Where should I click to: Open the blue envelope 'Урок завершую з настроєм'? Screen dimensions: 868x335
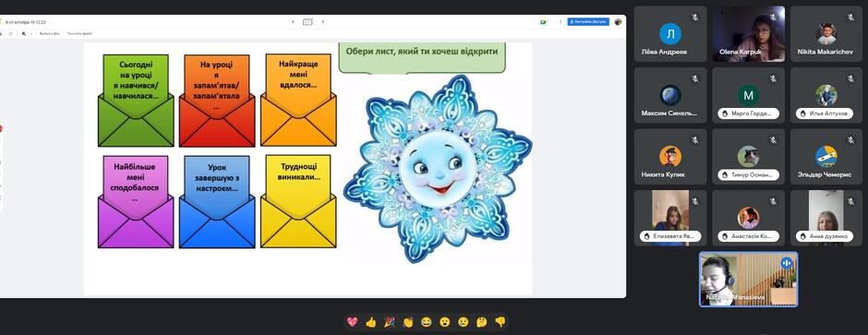point(217,202)
